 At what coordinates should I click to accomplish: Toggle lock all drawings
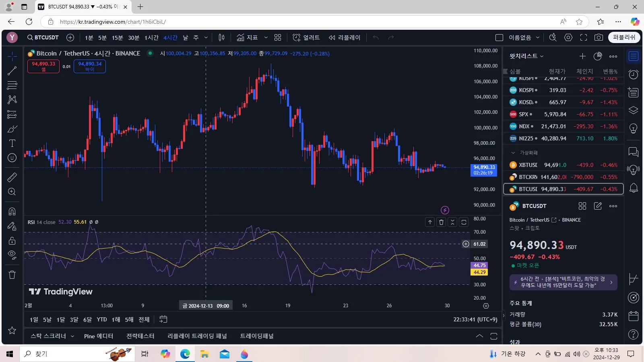tap(12, 241)
